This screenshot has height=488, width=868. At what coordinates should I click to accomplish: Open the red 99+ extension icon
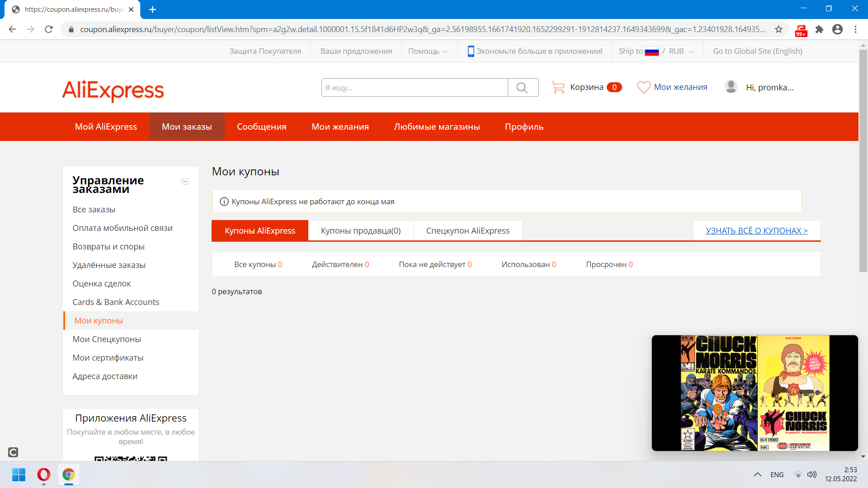[x=801, y=30]
